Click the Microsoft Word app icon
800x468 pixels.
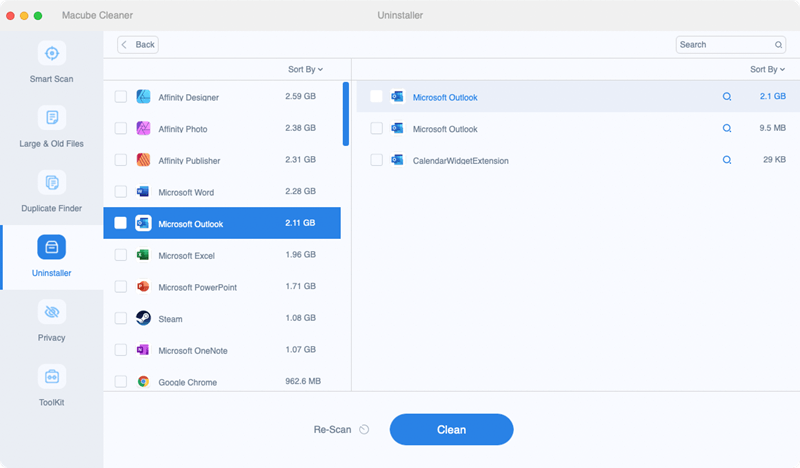pyautogui.click(x=143, y=191)
